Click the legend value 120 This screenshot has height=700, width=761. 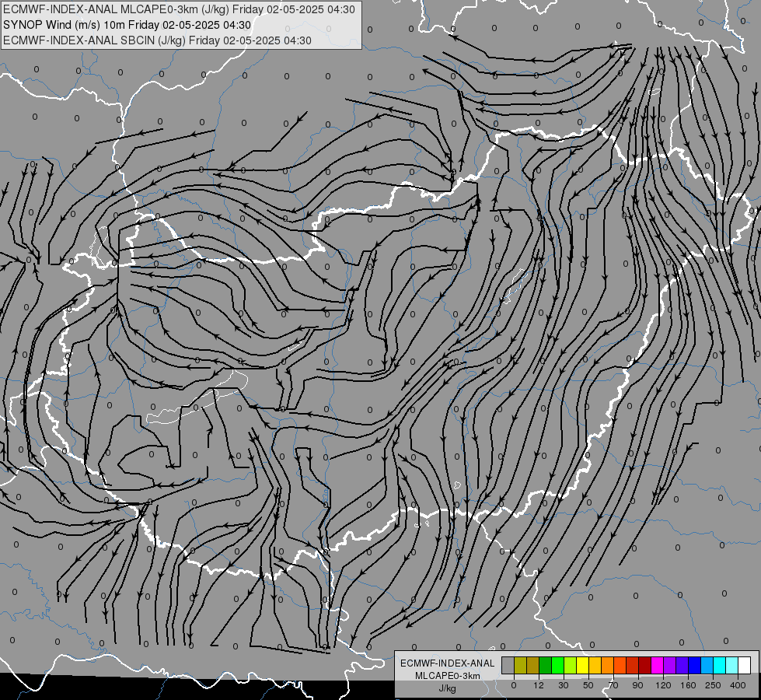664,685
